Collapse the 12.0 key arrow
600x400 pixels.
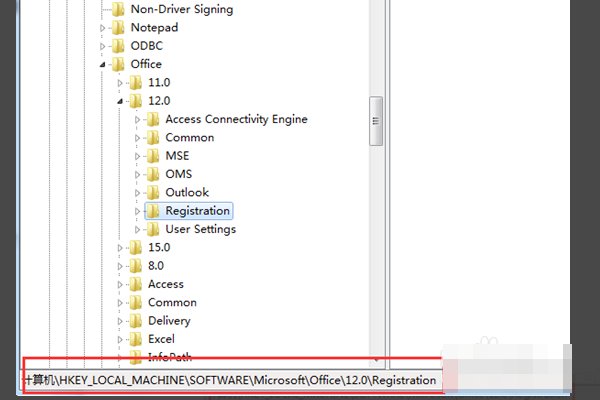tap(121, 101)
